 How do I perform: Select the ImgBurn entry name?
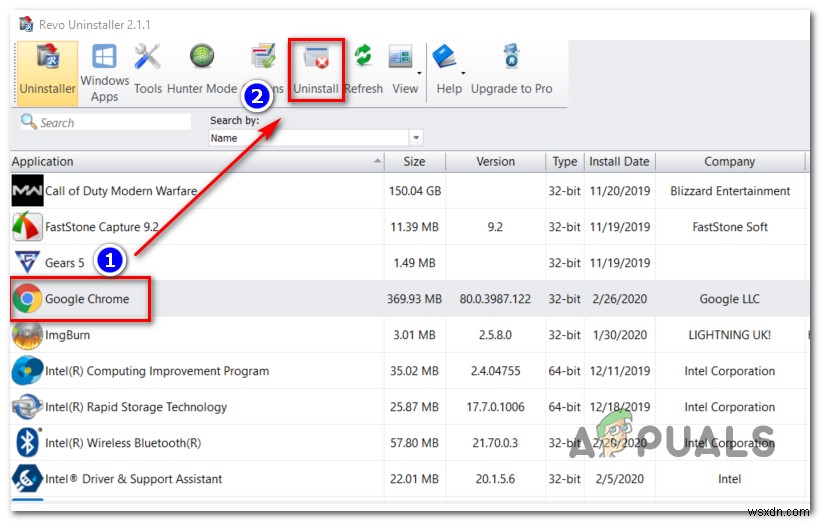click(68, 335)
